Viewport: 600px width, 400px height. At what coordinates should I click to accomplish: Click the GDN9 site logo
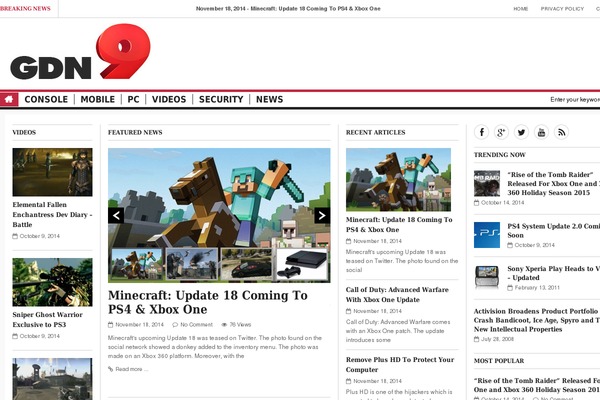coord(80,52)
